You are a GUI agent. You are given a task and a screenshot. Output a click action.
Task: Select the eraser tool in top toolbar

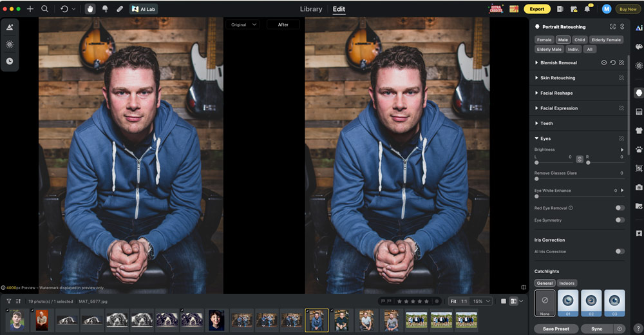point(120,8)
